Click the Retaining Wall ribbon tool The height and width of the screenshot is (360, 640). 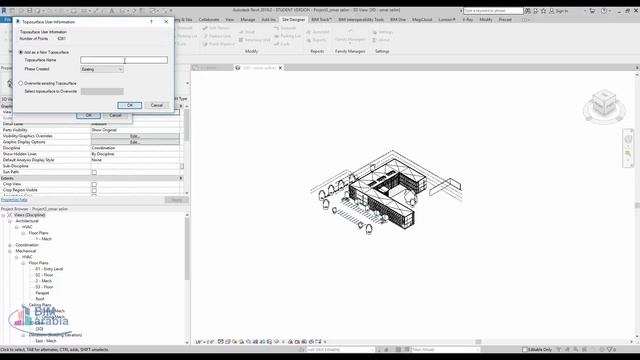tap(254, 40)
